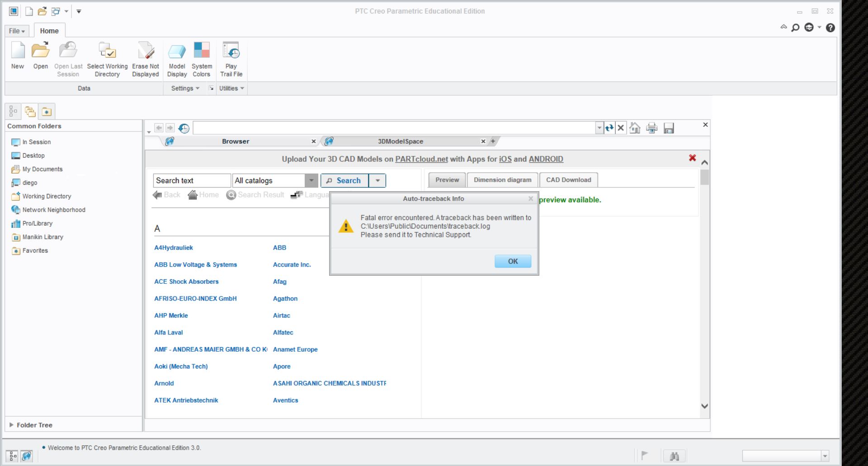Open Pro/Library folder

pyautogui.click(x=32, y=223)
